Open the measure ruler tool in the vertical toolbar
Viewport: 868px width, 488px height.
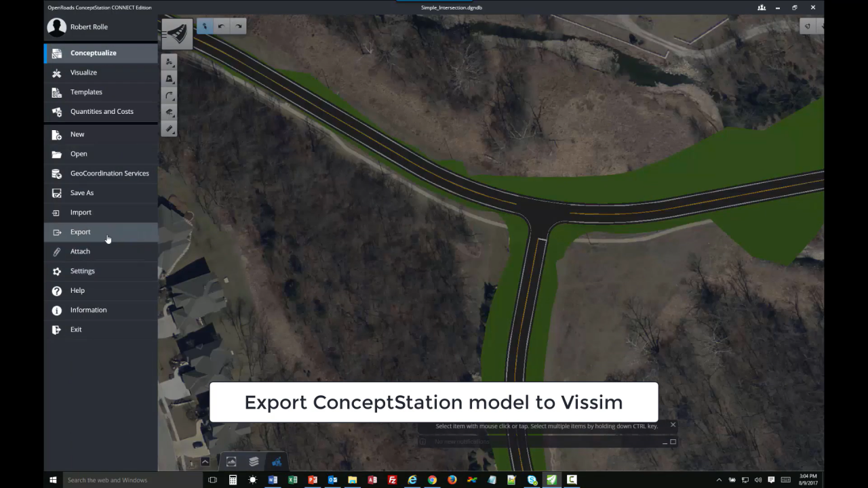click(x=170, y=129)
